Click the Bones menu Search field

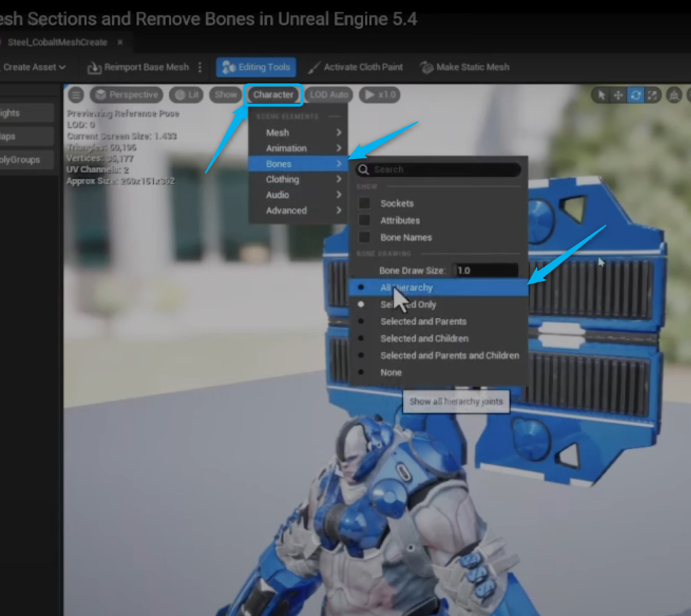[438, 170]
